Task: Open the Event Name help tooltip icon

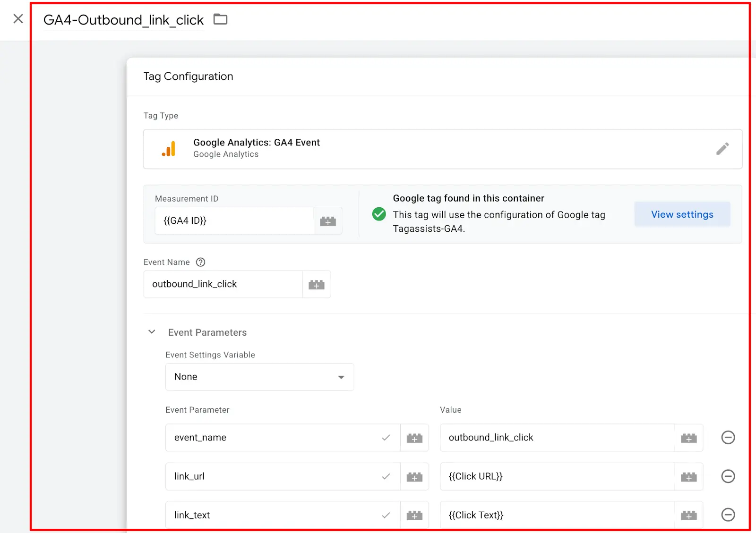Action: pos(200,262)
